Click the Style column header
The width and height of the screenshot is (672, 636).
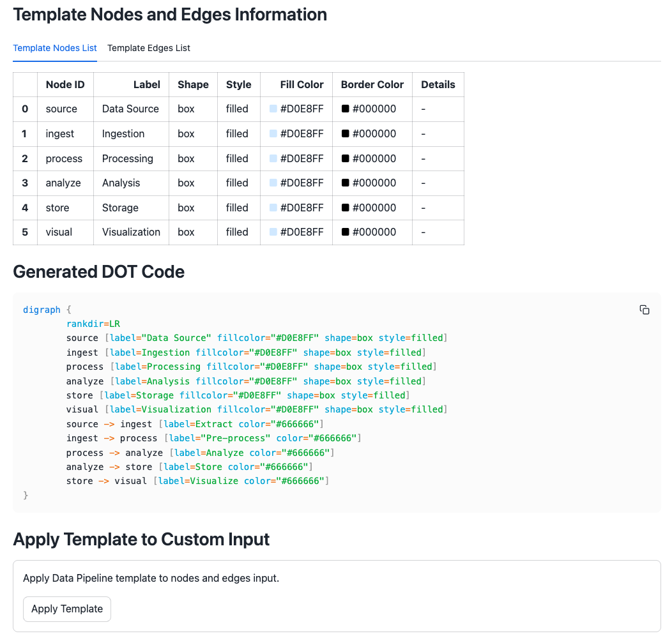tap(239, 84)
